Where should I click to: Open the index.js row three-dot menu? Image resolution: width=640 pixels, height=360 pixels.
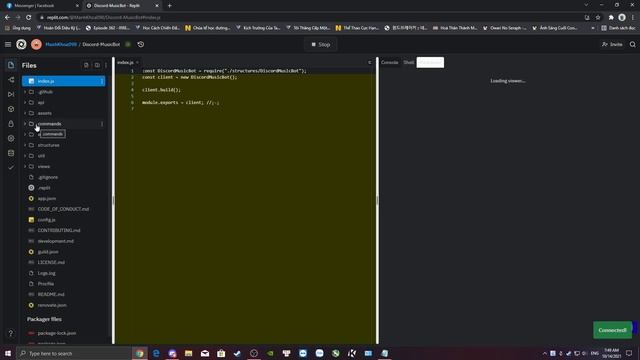point(102,81)
